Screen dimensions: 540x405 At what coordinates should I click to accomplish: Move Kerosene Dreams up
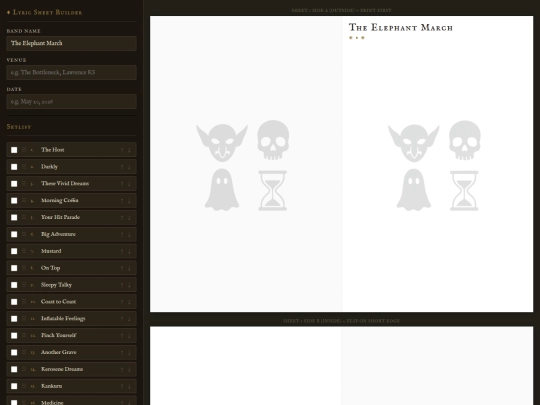point(122,369)
